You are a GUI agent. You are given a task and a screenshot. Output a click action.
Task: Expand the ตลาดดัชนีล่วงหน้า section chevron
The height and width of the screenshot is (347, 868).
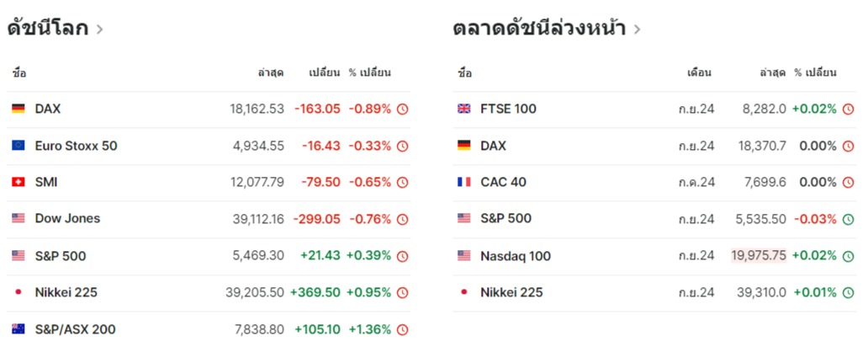click(637, 29)
